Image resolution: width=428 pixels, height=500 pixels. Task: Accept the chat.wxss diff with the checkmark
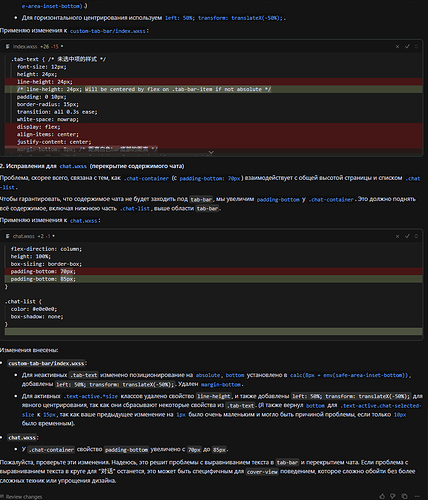pos(407,236)
